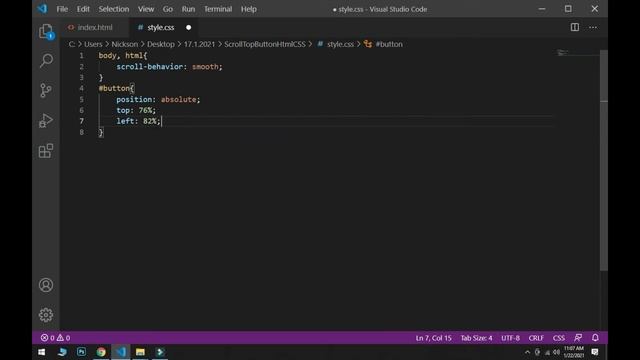Open the Search view in activity bar
This screenshot has height=360, width=640.
coord(46,61)
